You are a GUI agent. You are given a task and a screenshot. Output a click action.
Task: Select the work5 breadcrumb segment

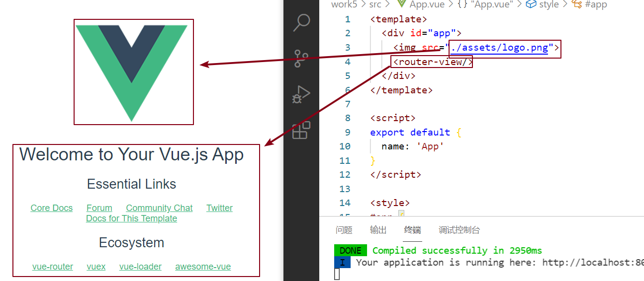[344, 4]
